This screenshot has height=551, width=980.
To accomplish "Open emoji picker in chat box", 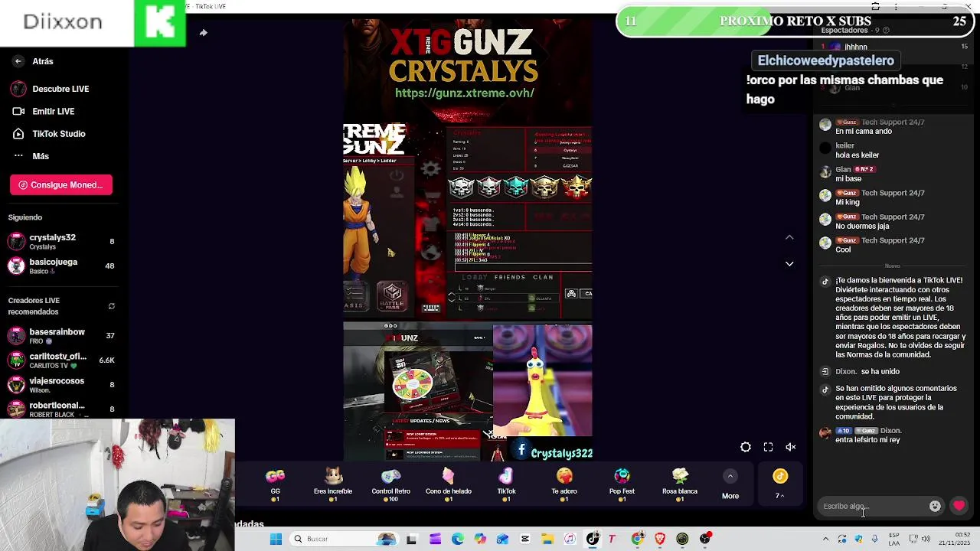I will click(935, 506).
